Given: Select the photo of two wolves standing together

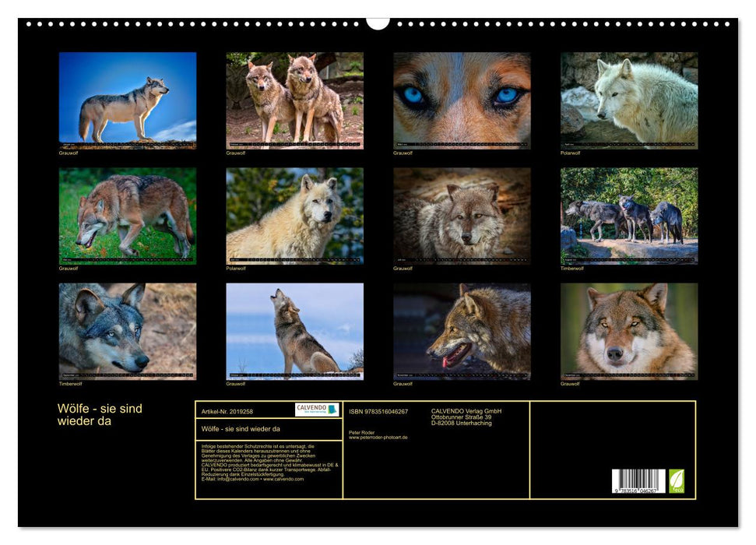Looking at the screenshot, I should click(294, 99).
